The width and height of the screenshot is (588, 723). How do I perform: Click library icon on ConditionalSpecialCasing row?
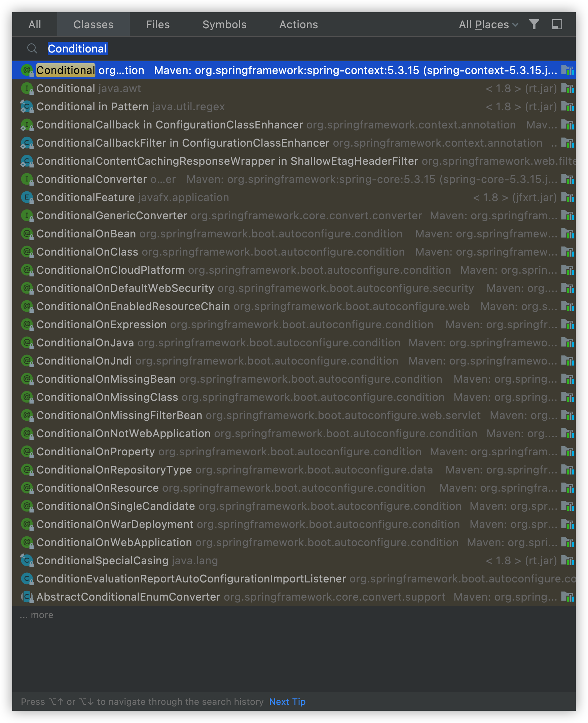(x=567, y=561)
